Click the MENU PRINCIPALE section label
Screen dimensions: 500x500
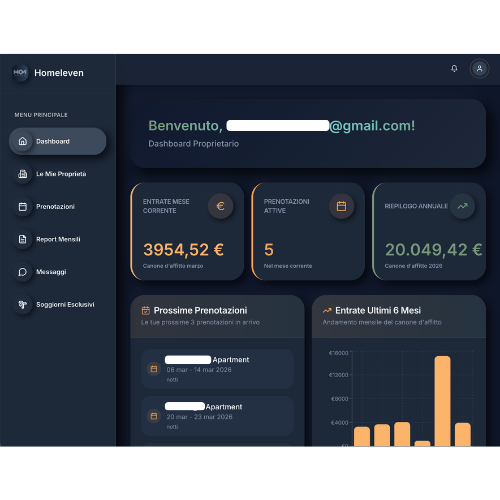pos(41,115)
